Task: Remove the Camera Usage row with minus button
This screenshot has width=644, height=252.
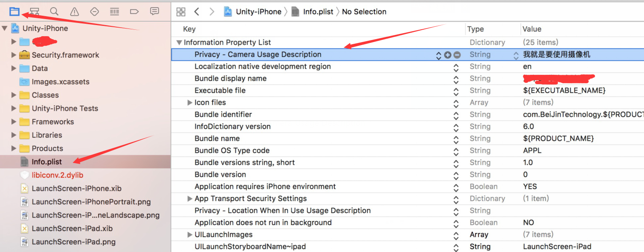Action: [457, 55]
